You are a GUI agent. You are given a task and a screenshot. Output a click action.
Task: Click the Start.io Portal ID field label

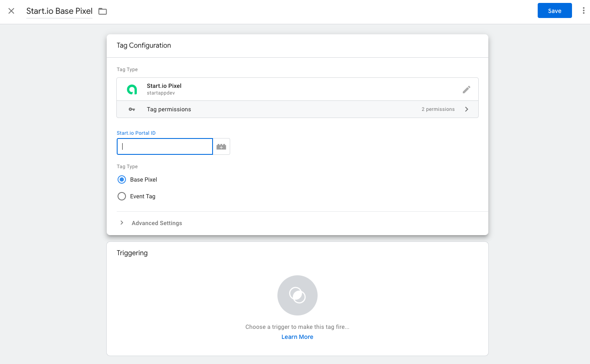tap(136, 133)
